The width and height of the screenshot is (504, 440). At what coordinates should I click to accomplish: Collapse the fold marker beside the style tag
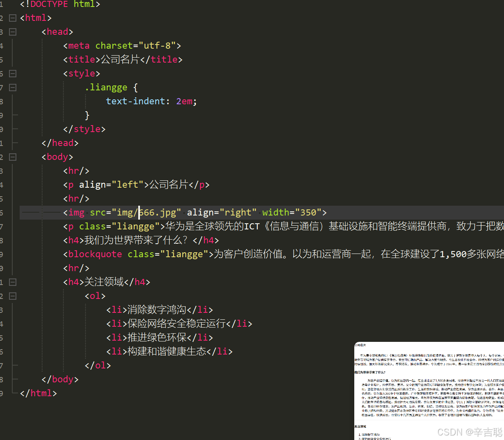[x=13, y=74]
